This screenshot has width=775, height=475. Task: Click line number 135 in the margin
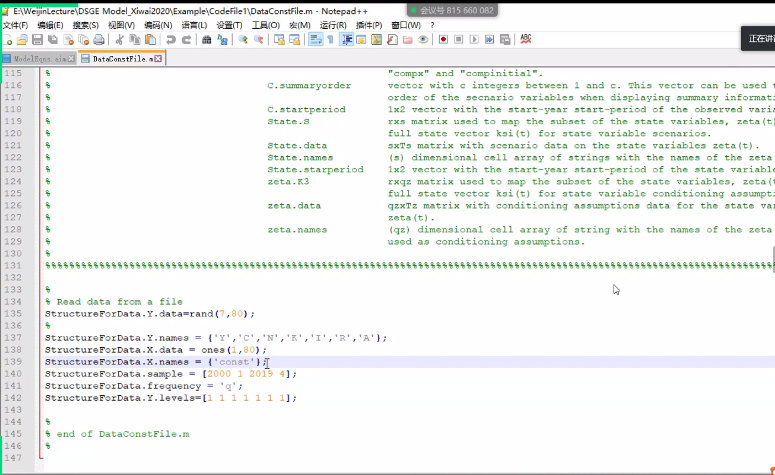[13, 314]
